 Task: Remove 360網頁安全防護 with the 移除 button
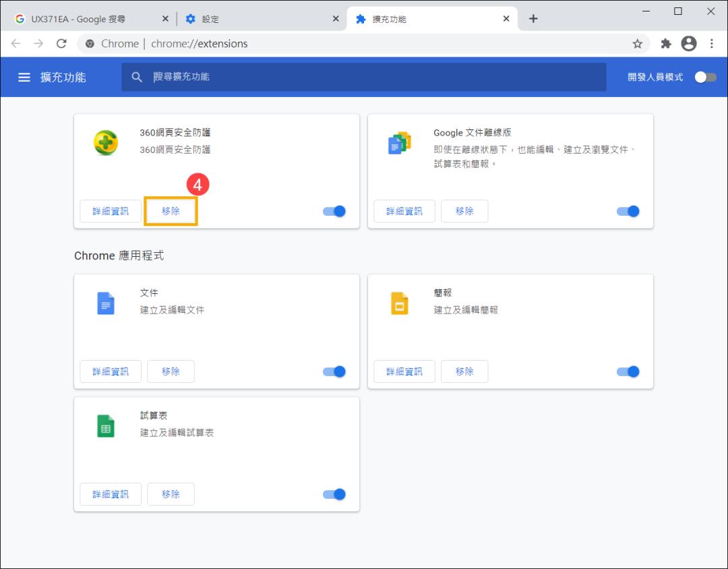(x=171, y=211)
